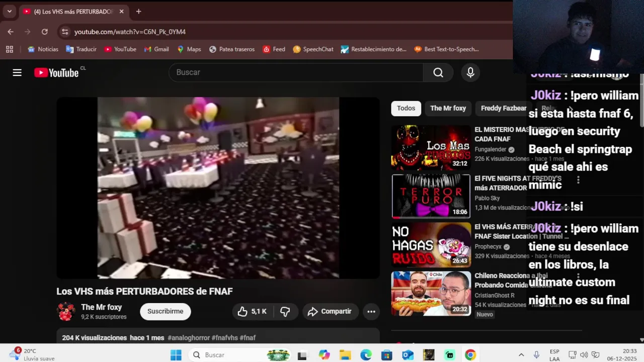Viewport: 644px width, 362px height.
Task: Like the video with thumbs-up 5,1 K
Action: pos(252,311)
